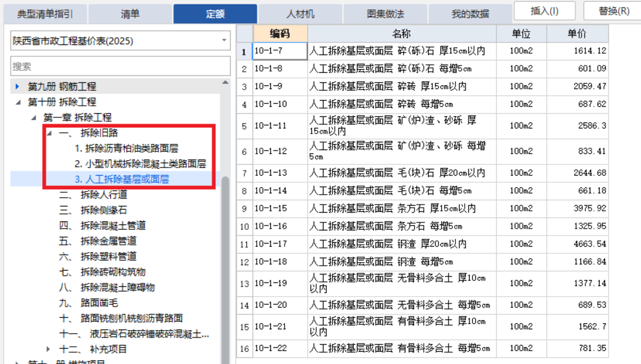The width and height of the screenshot is (641, 364).
Task: Click the 插入(I) button
Action: [544, 11]
